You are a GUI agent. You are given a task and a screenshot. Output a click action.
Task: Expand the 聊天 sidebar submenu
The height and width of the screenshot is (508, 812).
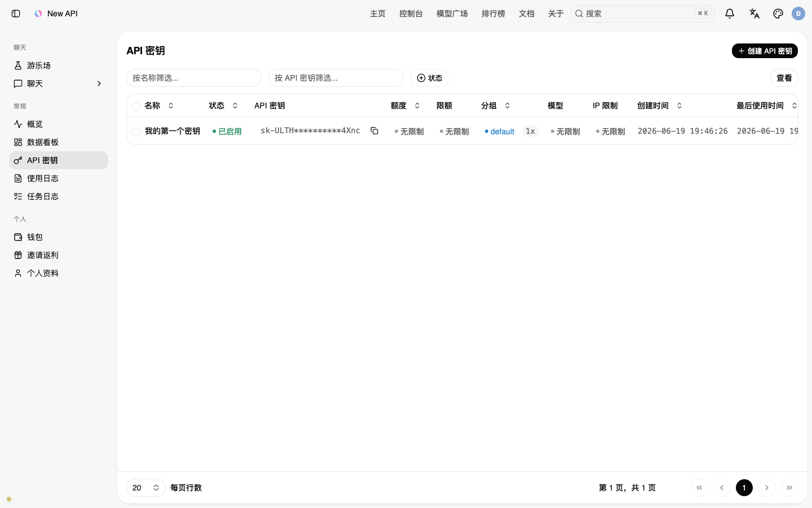click(x=59, y=84)
